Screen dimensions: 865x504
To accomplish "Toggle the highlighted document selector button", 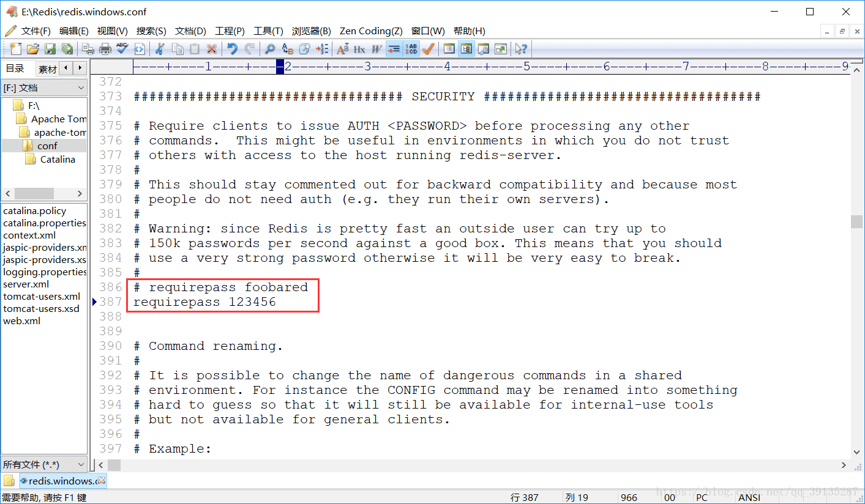I will 468,49.
